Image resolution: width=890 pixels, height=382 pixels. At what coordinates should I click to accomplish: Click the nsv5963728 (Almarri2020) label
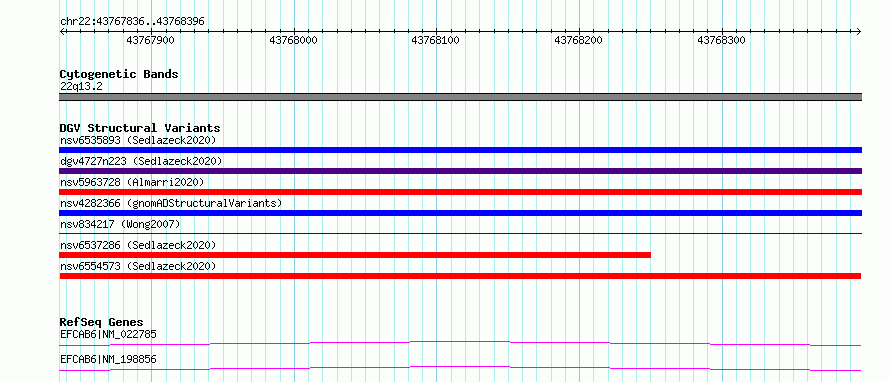pos(132,182)
